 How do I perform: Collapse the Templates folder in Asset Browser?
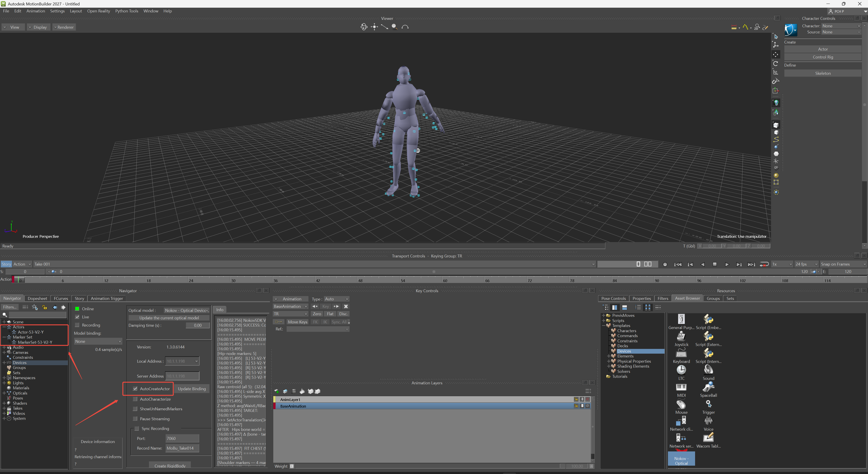click(x=604, y=326)
